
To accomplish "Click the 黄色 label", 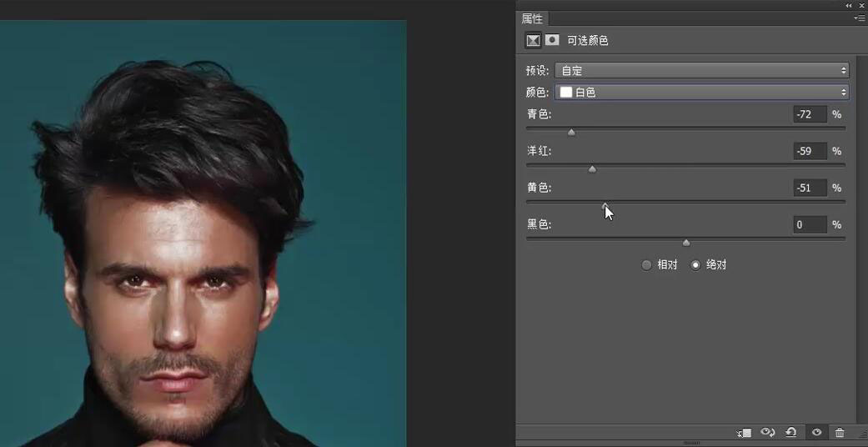I will [x=539, y=188].
